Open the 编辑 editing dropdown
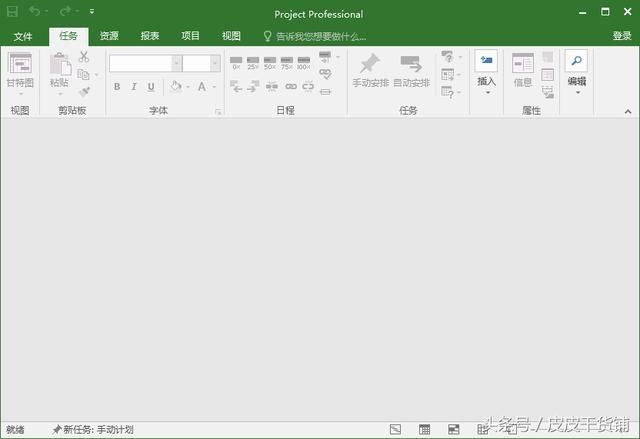Viewport: 640px width, 439px height. tap(576, 72)
